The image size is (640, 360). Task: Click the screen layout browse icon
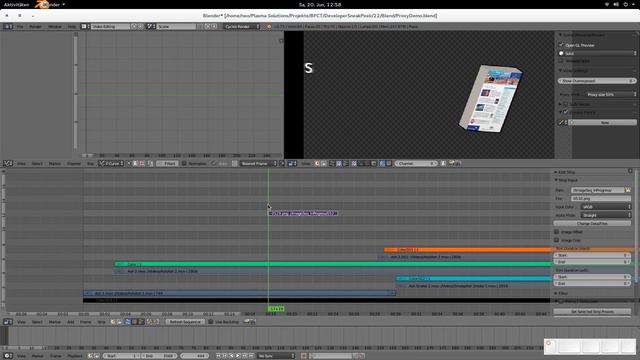(x=84, y=27)
